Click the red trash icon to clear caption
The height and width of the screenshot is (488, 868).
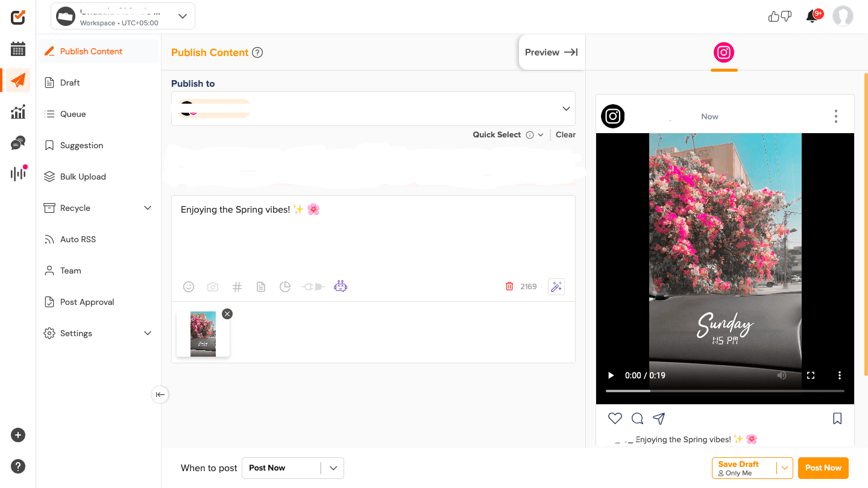pyautogui.click(x=509, y=286)
